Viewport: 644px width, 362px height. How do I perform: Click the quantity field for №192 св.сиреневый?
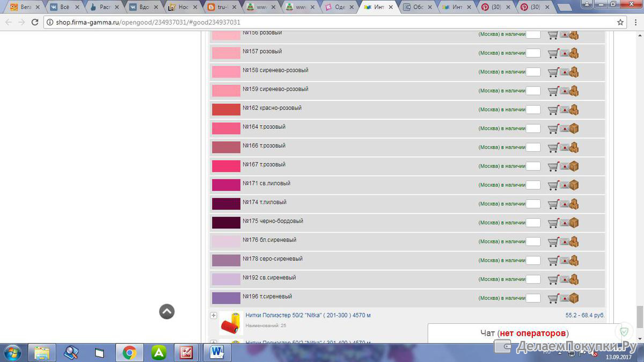pyautogui.click(x=533, y=279)
